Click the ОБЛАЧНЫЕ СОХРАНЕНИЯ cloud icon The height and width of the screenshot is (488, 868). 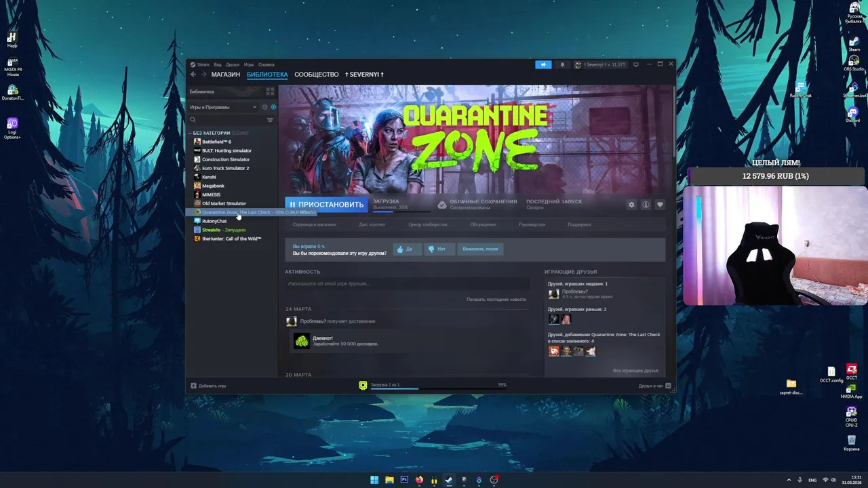click(x=442, y=204)
